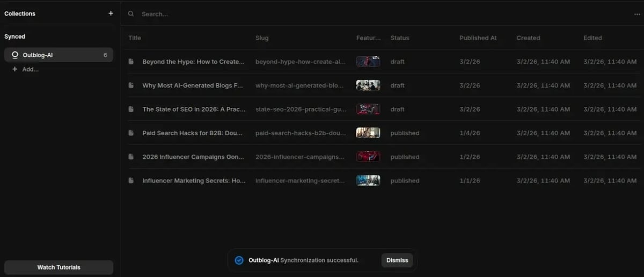Image resolution: width=644 pixels, height=277 pixels.
Task: Click item count 6 beside Outblog-AI
Action: (x=105, y=55)
